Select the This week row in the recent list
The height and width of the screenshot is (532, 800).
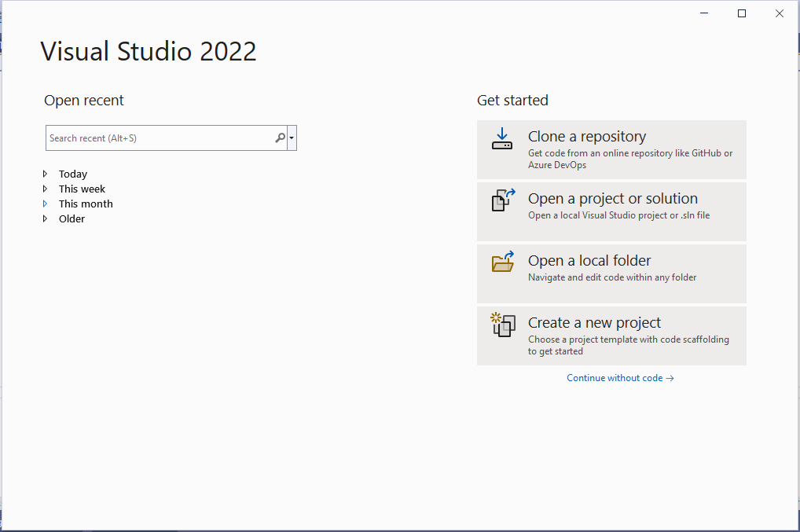coord(82,189)
